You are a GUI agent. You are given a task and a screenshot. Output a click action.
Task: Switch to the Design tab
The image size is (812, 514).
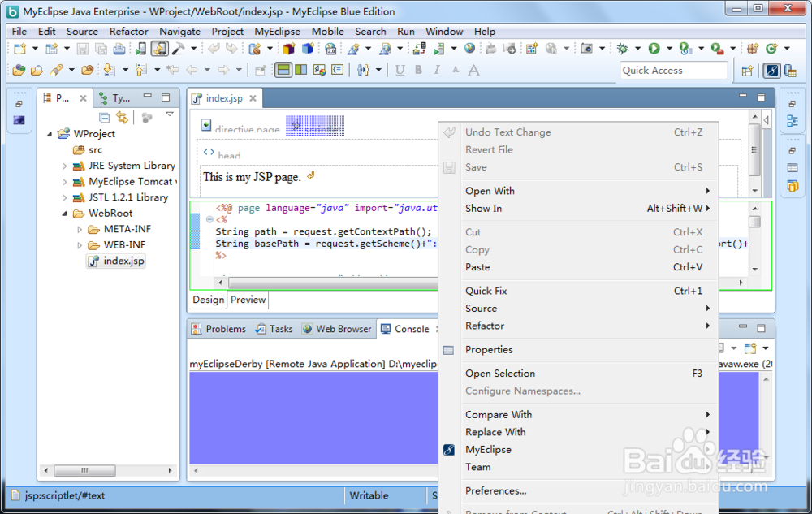pos(208,300)
